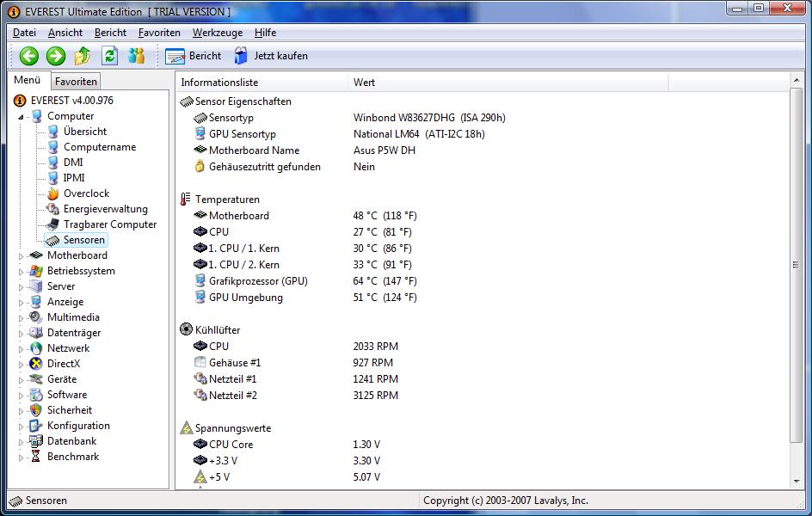Screen dimensions: 812x516
Task: Expand the Netzwerk tree node
Action: [21, 349]
